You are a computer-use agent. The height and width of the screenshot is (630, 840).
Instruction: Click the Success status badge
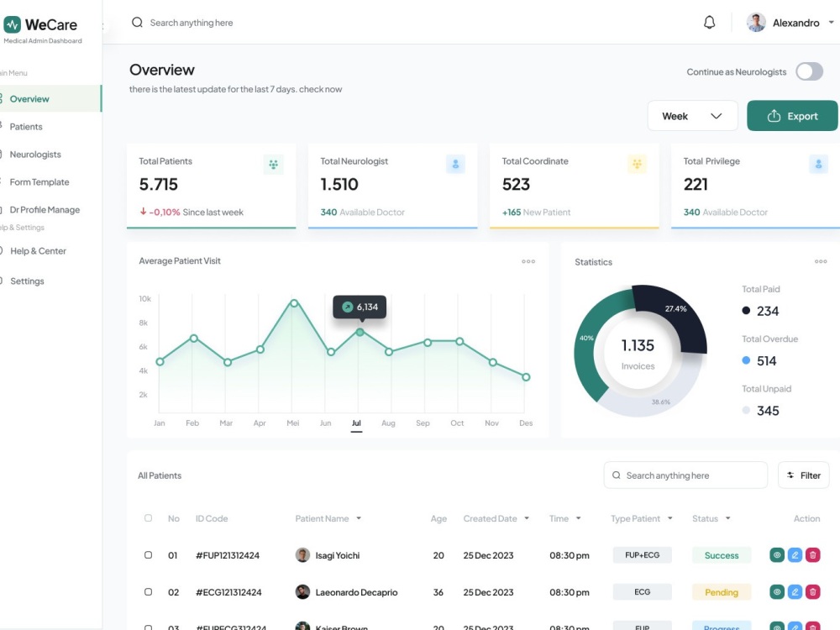pyautogui.click(x=721, y=555)
